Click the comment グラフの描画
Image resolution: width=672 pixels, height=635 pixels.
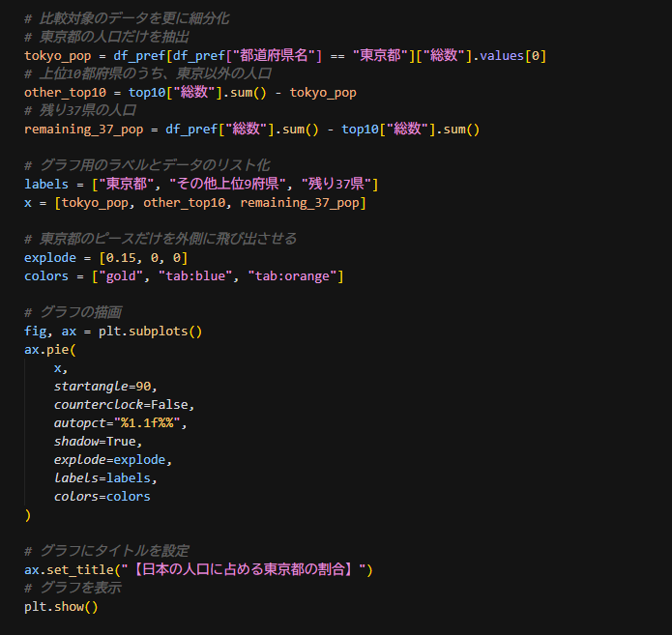[x=73, y=313]
